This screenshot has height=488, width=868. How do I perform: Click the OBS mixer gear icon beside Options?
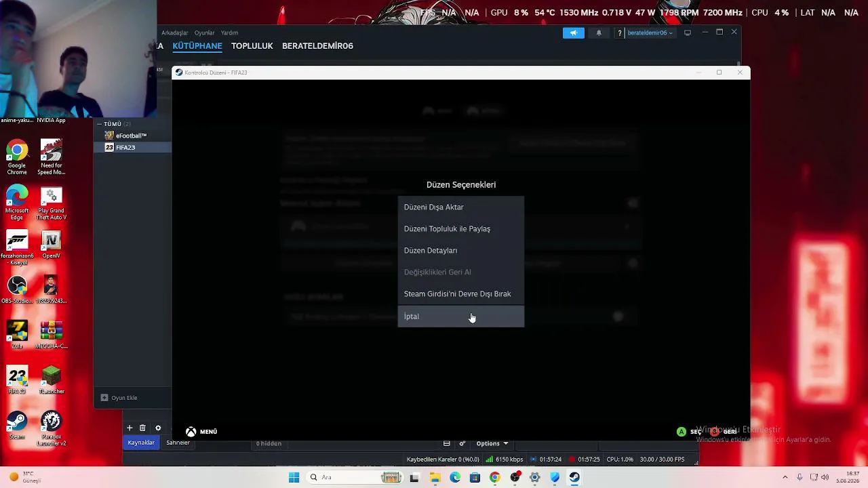462,444
